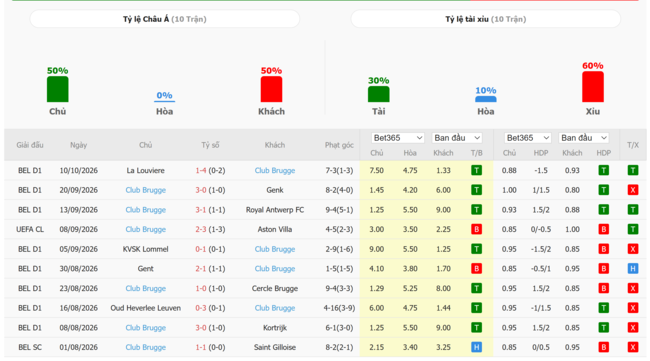Viewport: 650px width, 361px height.
Task: Click Club Brugge link in 13/09/2026 row
Action: (x=146, y=210)
